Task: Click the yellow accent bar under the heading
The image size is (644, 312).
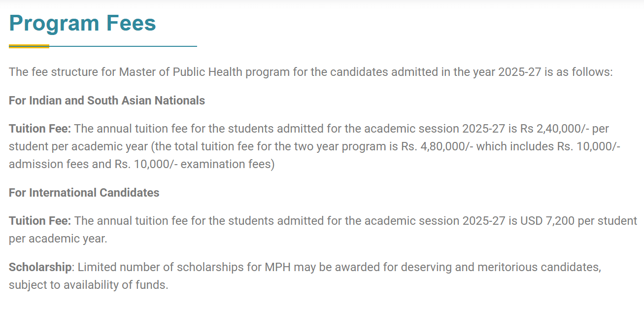Action: [29, 46]
